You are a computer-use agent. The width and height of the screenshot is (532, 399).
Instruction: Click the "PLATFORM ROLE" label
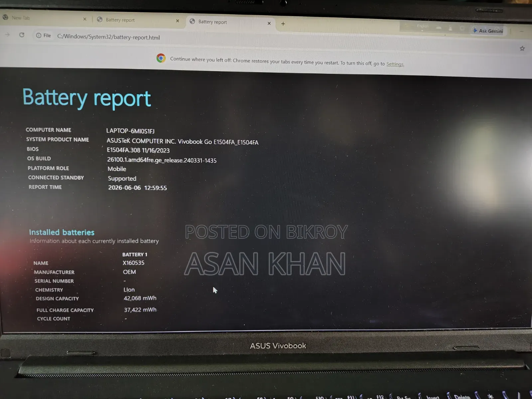tap(49, 168)
